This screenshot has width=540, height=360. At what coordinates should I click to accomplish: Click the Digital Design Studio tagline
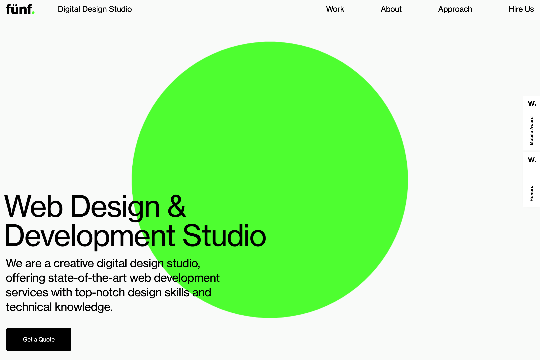95,9
